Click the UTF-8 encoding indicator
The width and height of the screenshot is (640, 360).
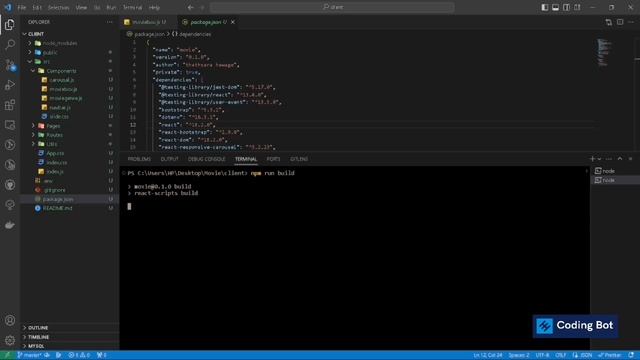click(x=542, y=355)
